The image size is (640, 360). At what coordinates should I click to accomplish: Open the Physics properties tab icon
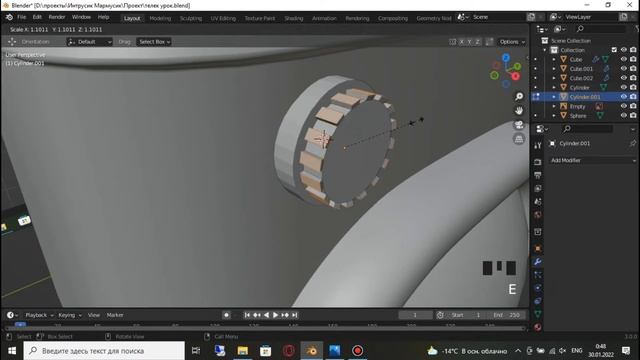538,288
